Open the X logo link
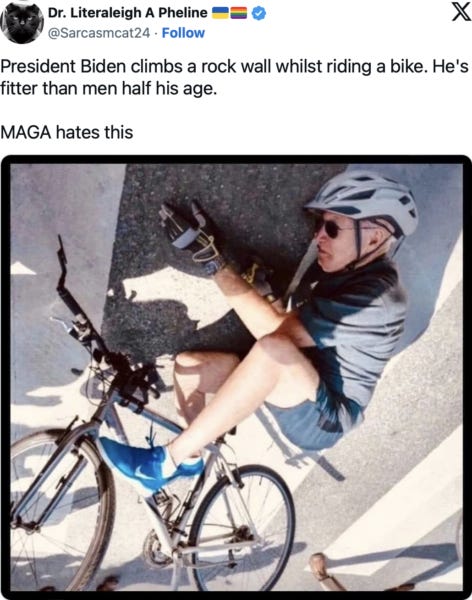Image resolution: width=472 pixels, height=600 pixels. pyautogui.click(x=461, y=13)
